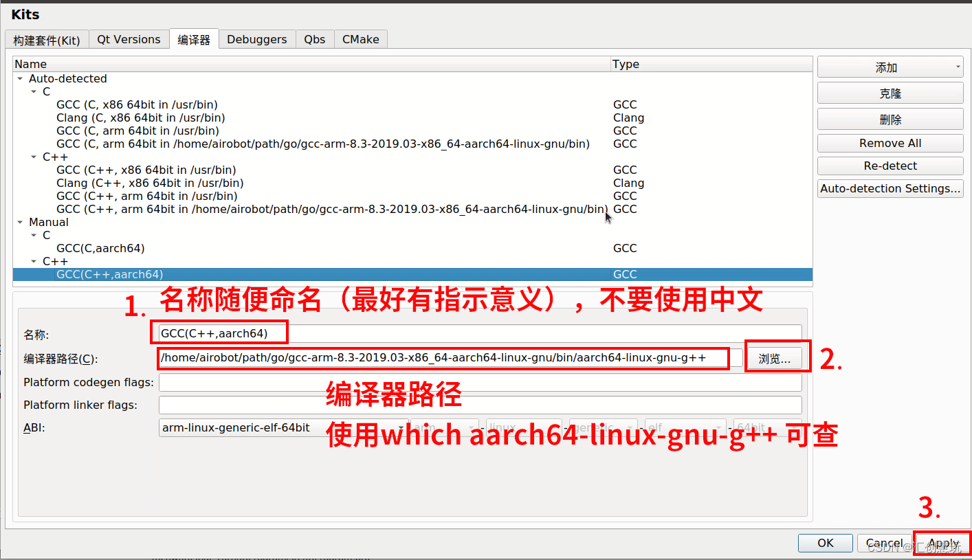Collapse the Auto-detected tree group
972x560 pixels.
pos(20,79)
